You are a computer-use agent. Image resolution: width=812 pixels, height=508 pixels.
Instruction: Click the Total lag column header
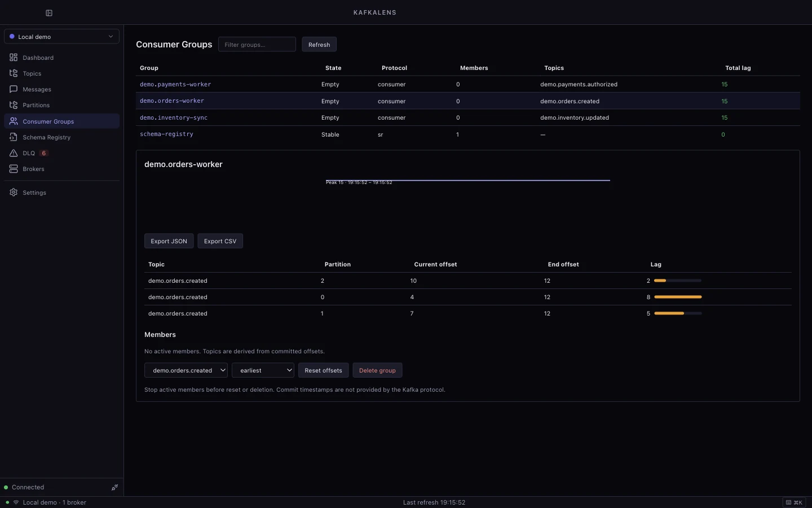738,68
